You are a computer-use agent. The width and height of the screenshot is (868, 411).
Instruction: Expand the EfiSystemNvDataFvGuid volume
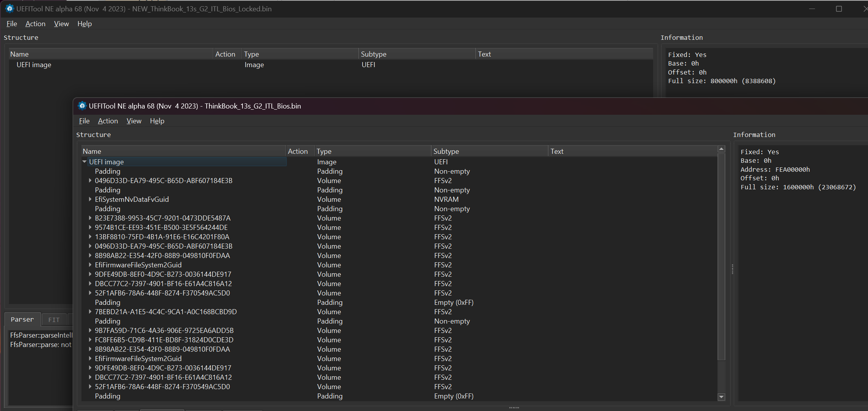pyautogui.click(x=90, y=199)
